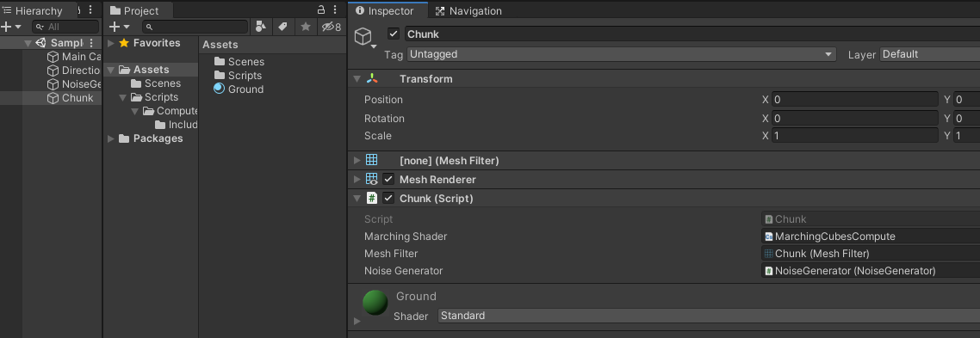This screenshot has height=338, width=980.
Task: Toggle hidden packages eye icon showing 8
Action: (331, 27)
